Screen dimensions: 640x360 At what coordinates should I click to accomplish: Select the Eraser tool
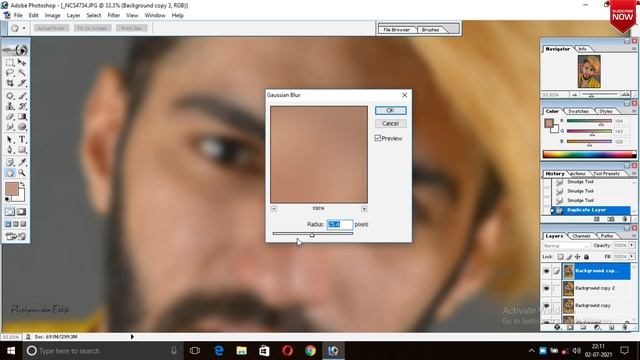[x=10, y=117]
